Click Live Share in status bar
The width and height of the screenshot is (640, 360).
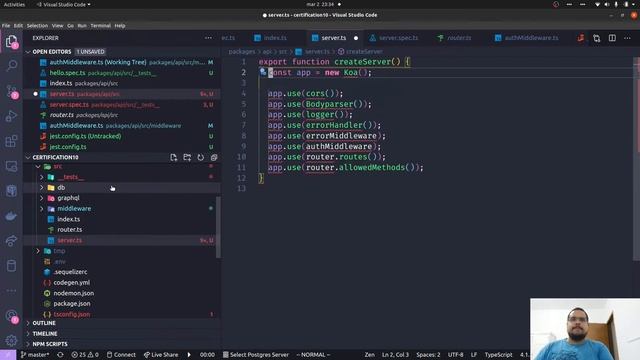click(x=161, y=355)
